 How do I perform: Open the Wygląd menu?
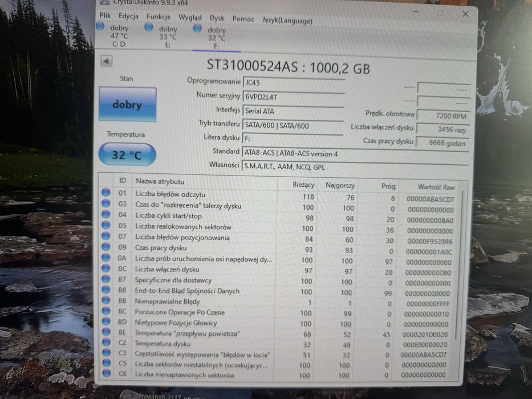pos(190,18)
